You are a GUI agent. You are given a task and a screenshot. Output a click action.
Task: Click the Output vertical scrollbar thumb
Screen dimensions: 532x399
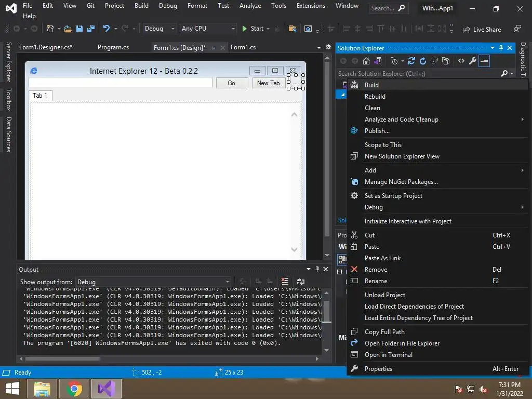[x=327, y=311]
